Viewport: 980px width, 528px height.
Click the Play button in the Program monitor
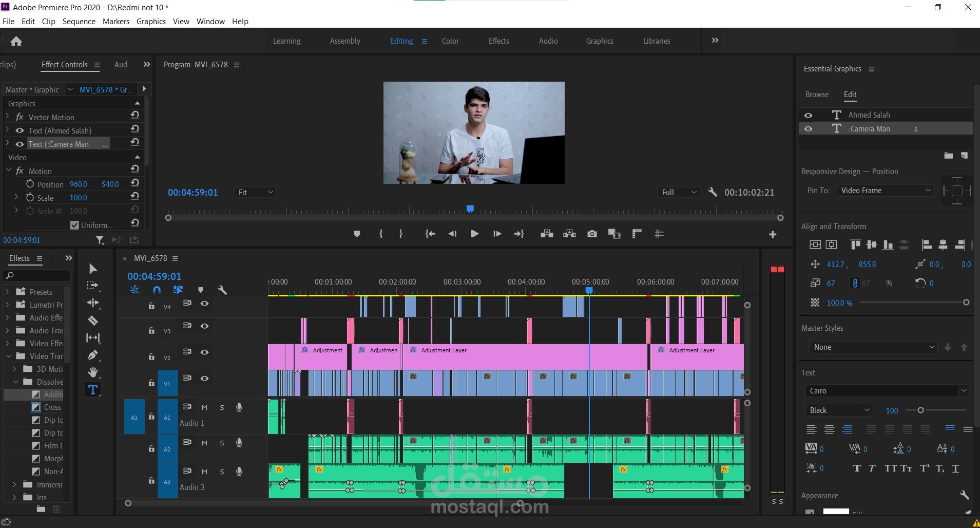[474, 234]
